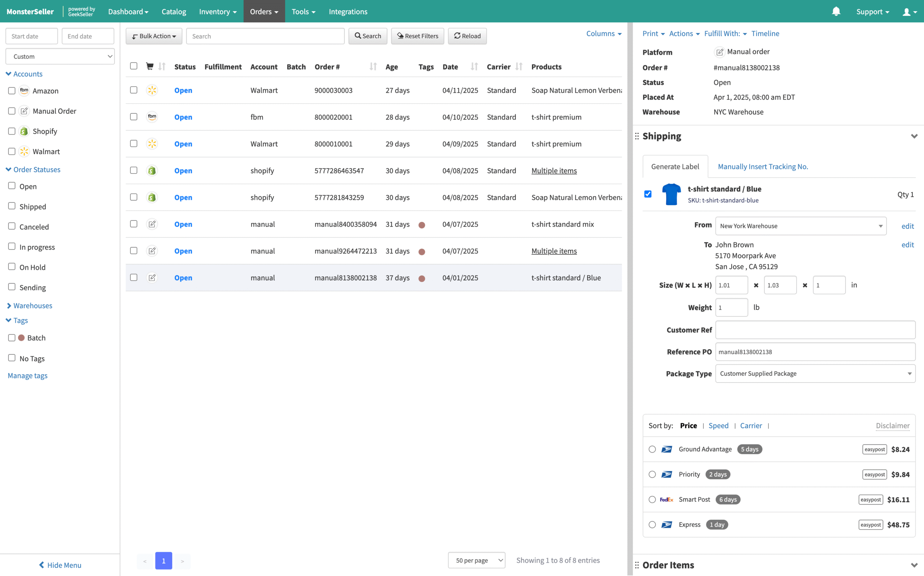Click the Manual Order pencil icon in Accounts
This screenshot has height=576, width=924.
click(24, 111)
